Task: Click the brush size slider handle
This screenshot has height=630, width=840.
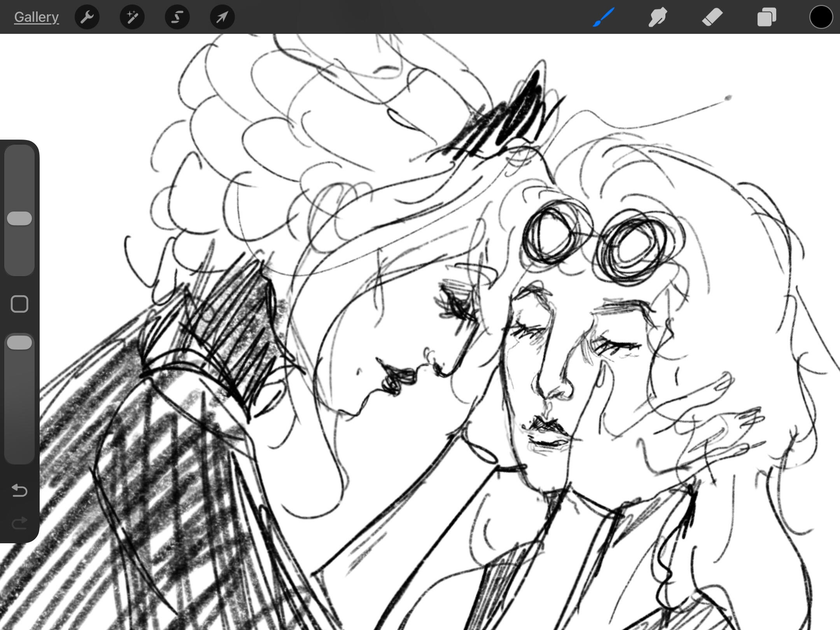Action: click(x=19, y=219)
